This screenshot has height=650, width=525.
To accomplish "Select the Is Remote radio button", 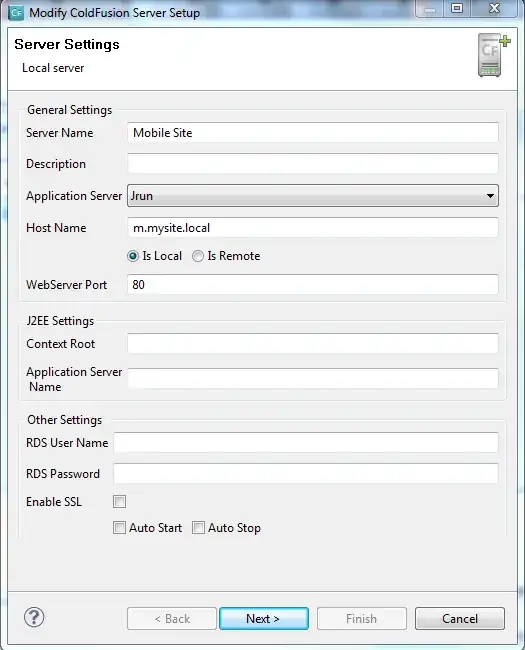I will coord(198,256).
